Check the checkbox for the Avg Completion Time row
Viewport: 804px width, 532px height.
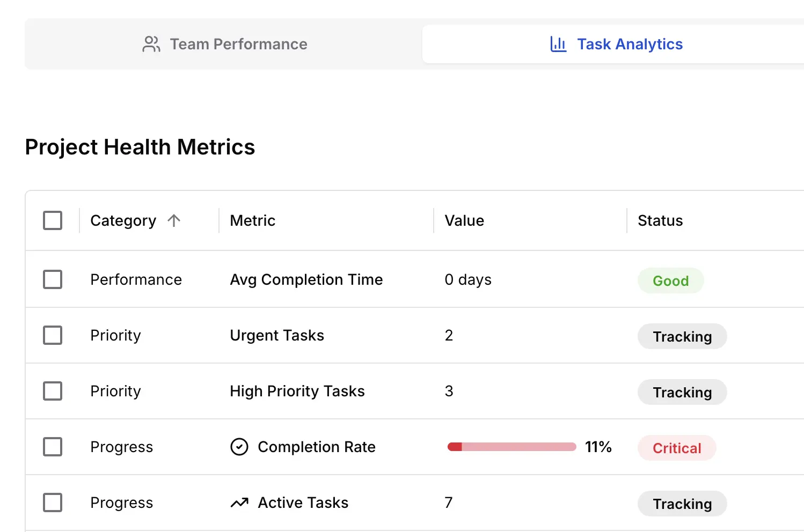pyautogui.click(x=52, y=279)
